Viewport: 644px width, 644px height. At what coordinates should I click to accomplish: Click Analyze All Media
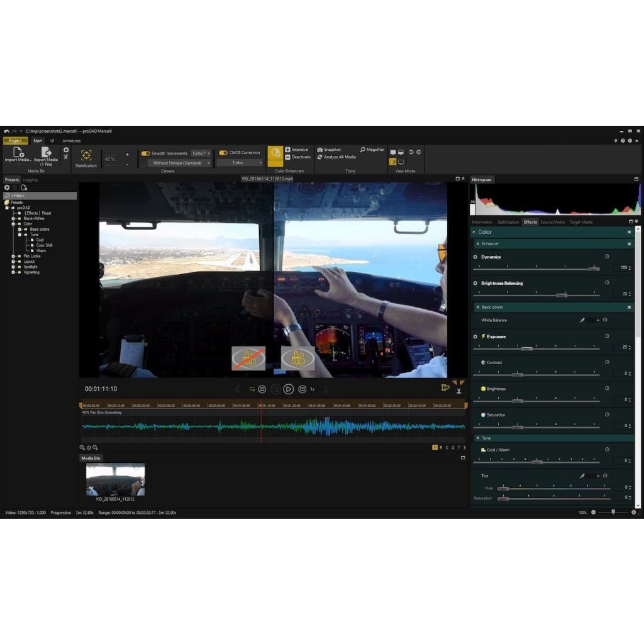coord(337,157)
